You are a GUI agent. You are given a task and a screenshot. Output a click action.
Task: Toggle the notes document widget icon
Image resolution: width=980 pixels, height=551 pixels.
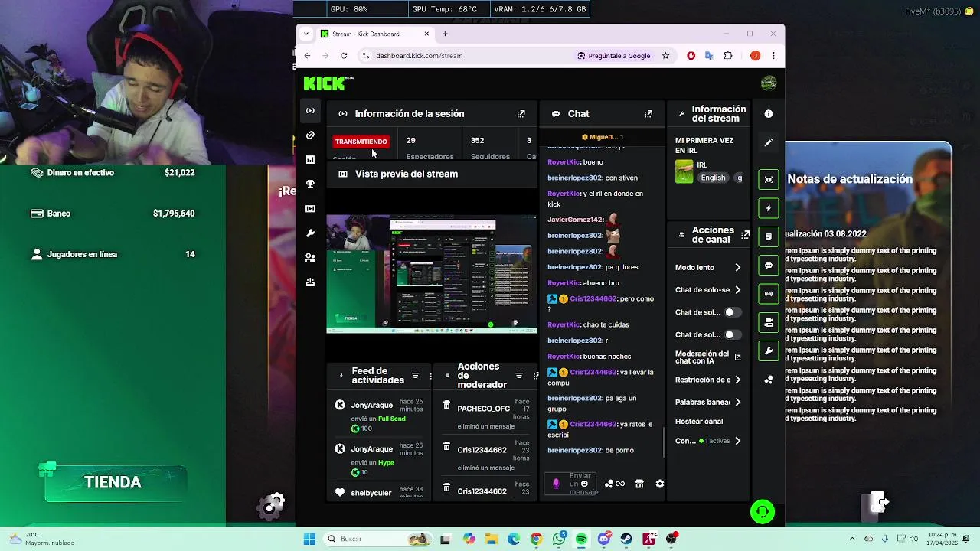(x=769, y=236)
